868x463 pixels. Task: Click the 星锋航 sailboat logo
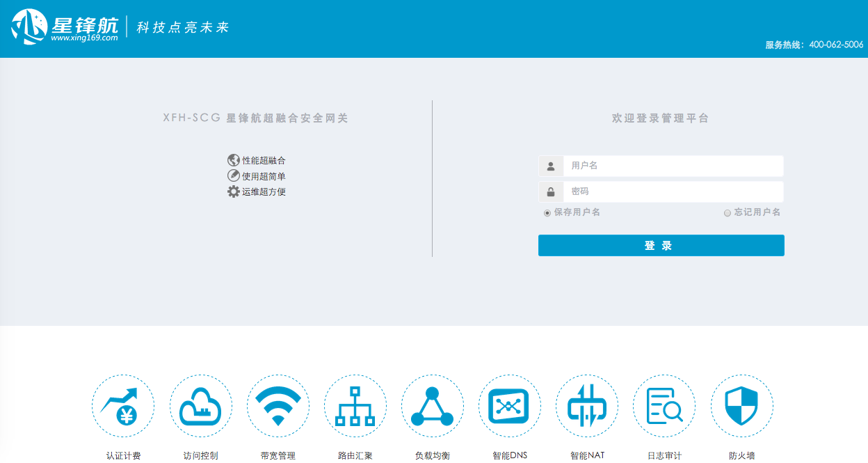(x=29, y=26)
